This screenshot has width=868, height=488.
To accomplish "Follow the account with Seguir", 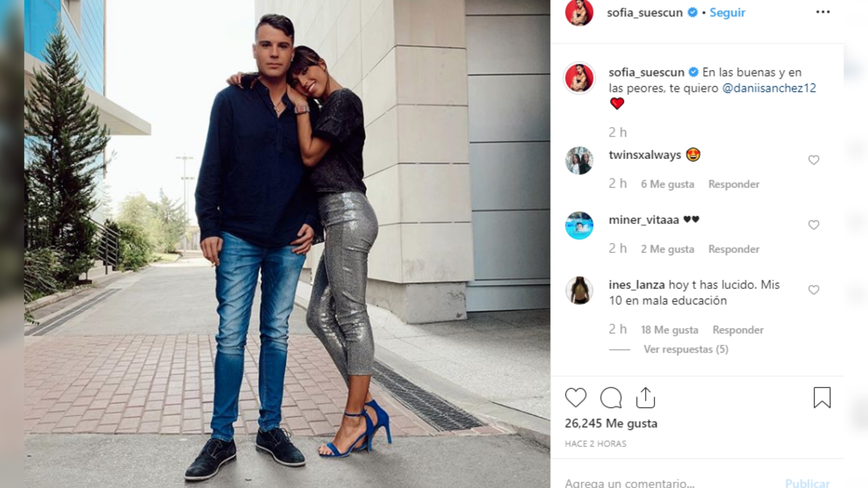I will (x=727, y=13).
